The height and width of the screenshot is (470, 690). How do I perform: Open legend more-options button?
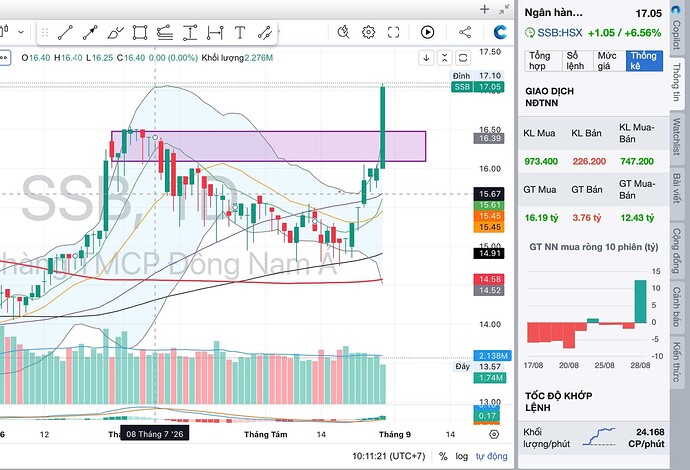(x=4, y=58)
